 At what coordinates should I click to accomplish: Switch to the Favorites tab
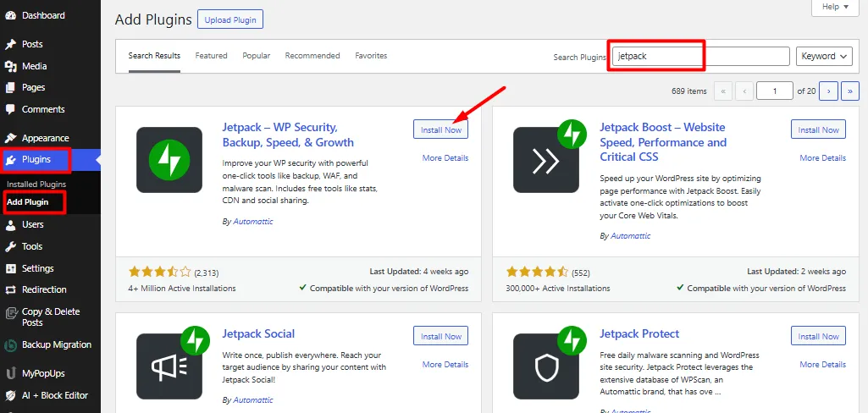[x=371, y=56]
